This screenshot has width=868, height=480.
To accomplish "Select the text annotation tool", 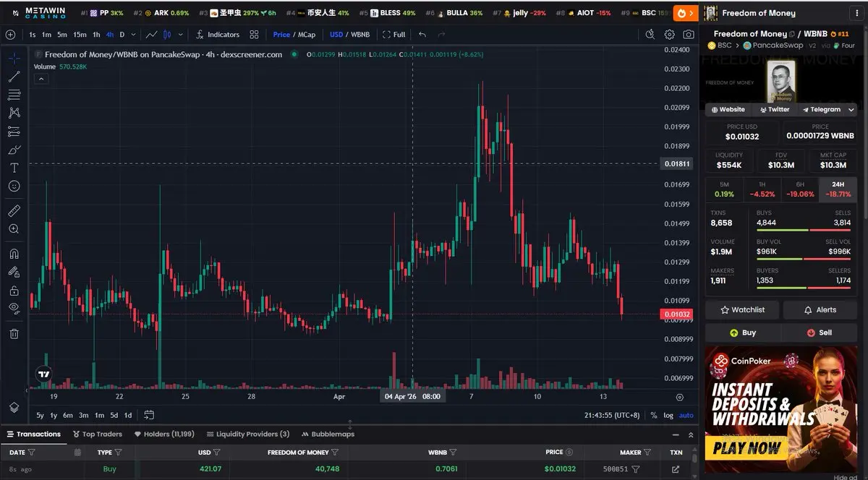I will tap(14, 168).
